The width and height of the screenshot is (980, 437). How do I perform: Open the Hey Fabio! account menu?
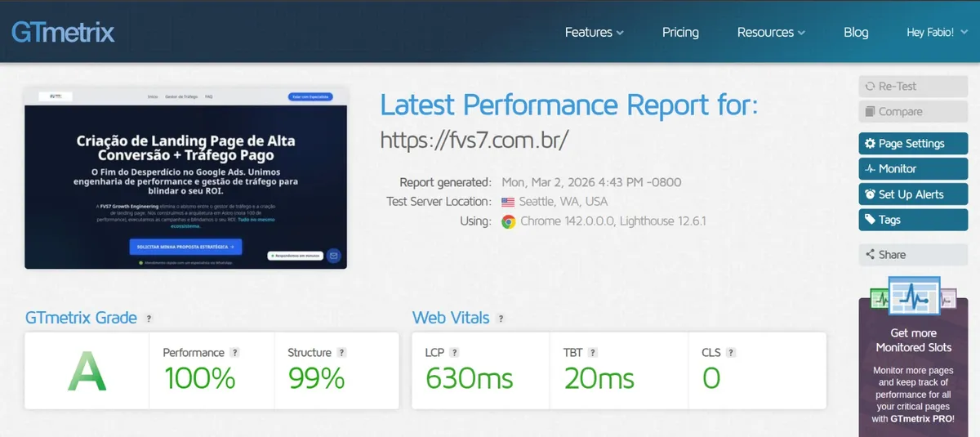pyautogui.click(x=937, y=33)
